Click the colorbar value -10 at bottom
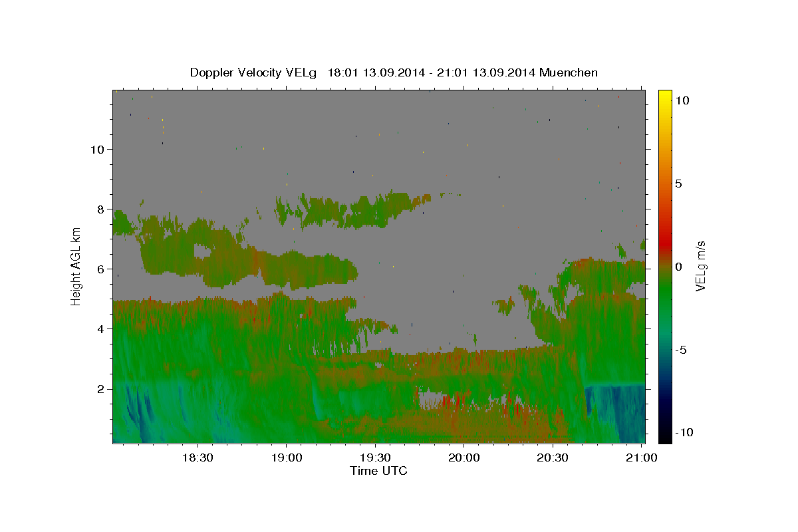Viewport: 798px width, 532px height. pos(684,433)
